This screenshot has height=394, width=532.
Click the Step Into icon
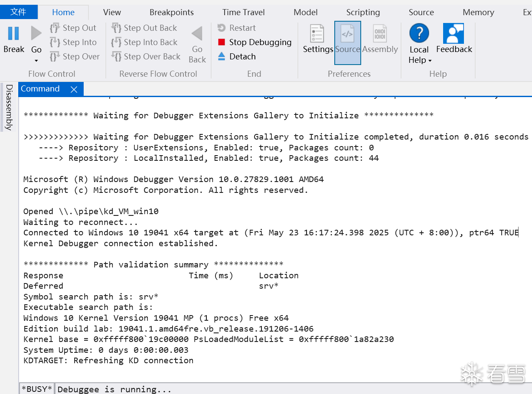point(55,42)
